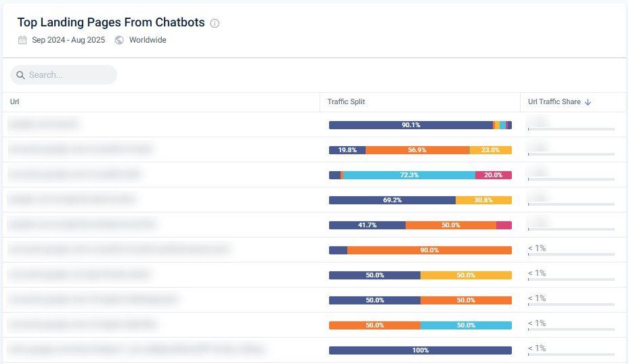629x364 pixels.
Task: Open the blurred URL in the first row
Action: pos(44,124)
